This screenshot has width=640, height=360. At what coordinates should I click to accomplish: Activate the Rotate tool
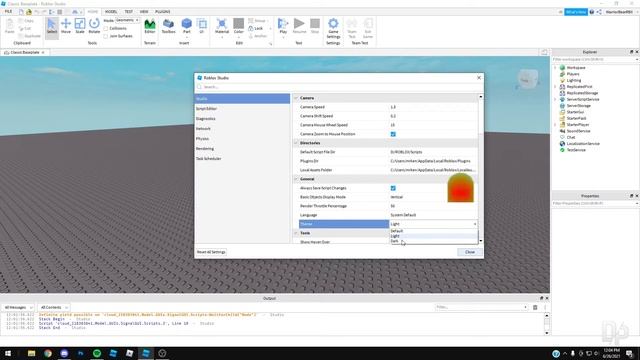94,26
